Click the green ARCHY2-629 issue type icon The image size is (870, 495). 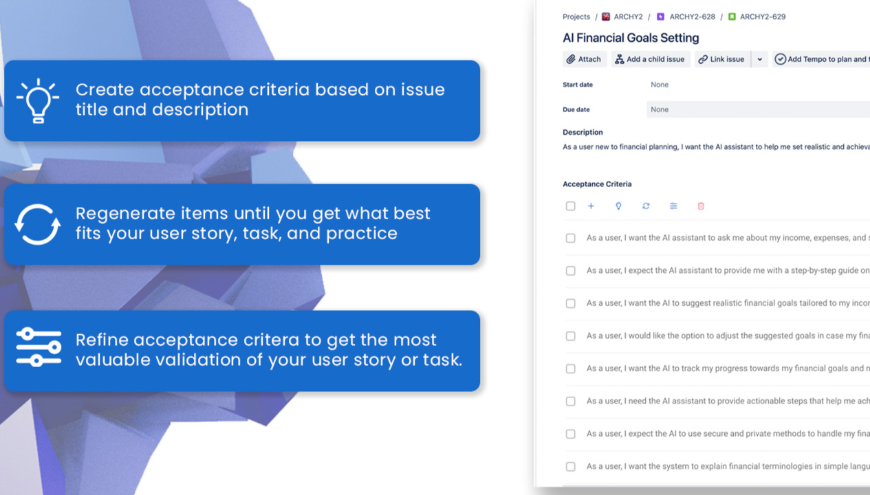coord(732,17)
